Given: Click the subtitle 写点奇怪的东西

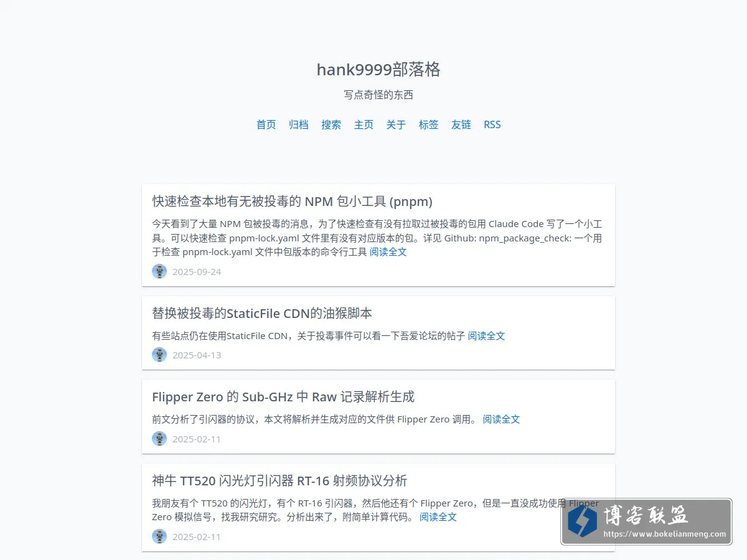Looking at the screenshot, I should click(x=378, y=95).
